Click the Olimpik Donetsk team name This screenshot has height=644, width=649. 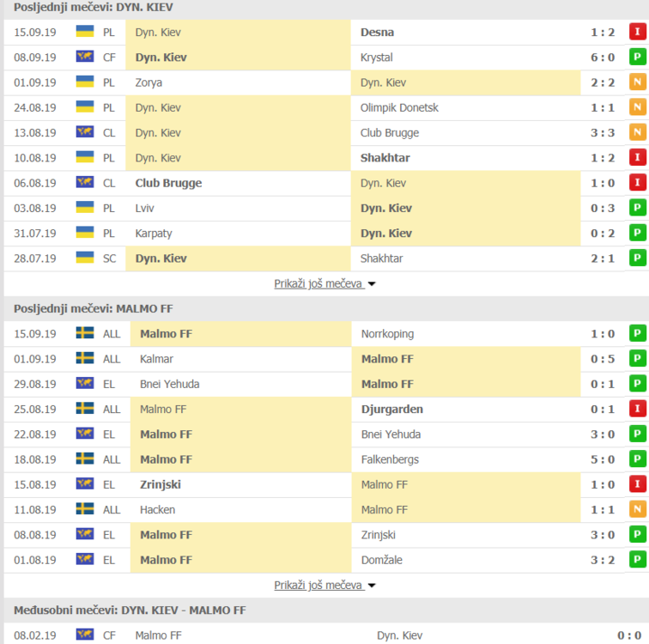click(399, 108)
